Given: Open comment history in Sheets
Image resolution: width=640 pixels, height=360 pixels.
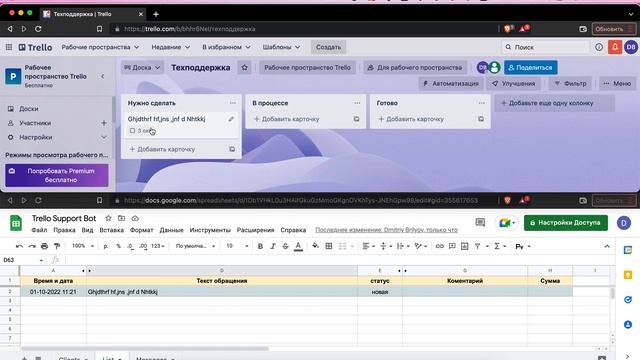Looking at the screenshot, I should click(480, 222).
